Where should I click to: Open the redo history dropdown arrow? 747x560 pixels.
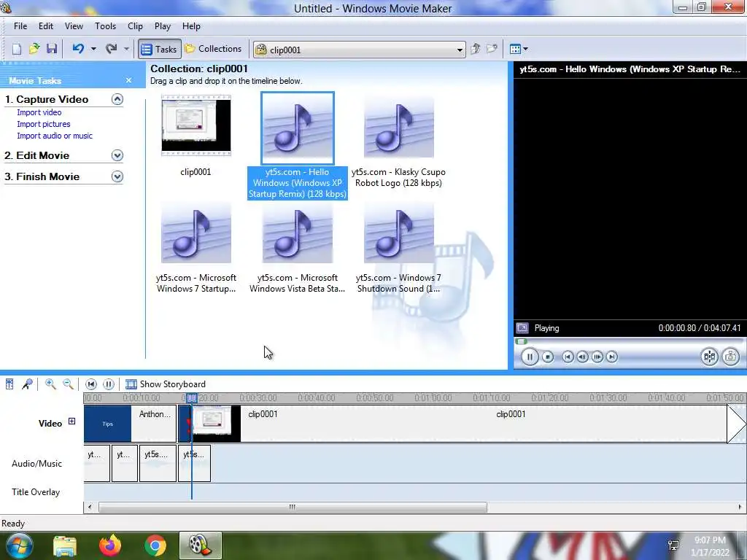126,49
